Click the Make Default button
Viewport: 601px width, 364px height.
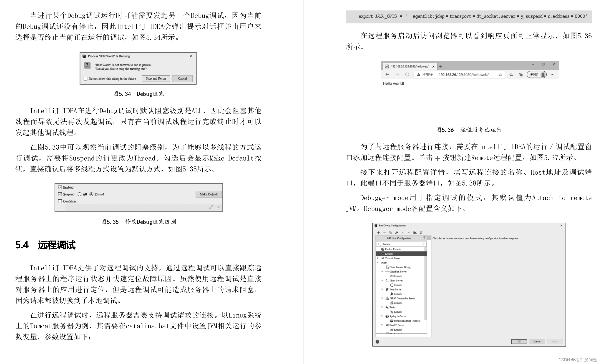point(209,193)
